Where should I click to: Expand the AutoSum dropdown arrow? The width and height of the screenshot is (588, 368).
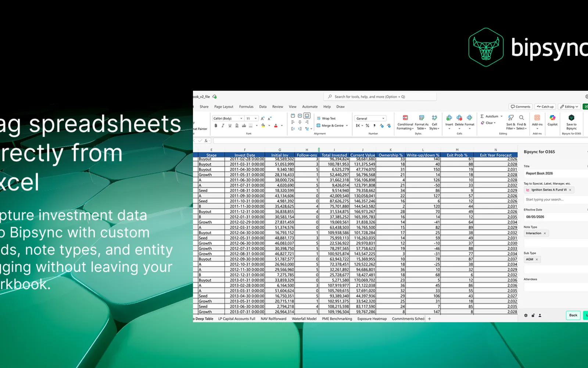[x=501, y=116]
